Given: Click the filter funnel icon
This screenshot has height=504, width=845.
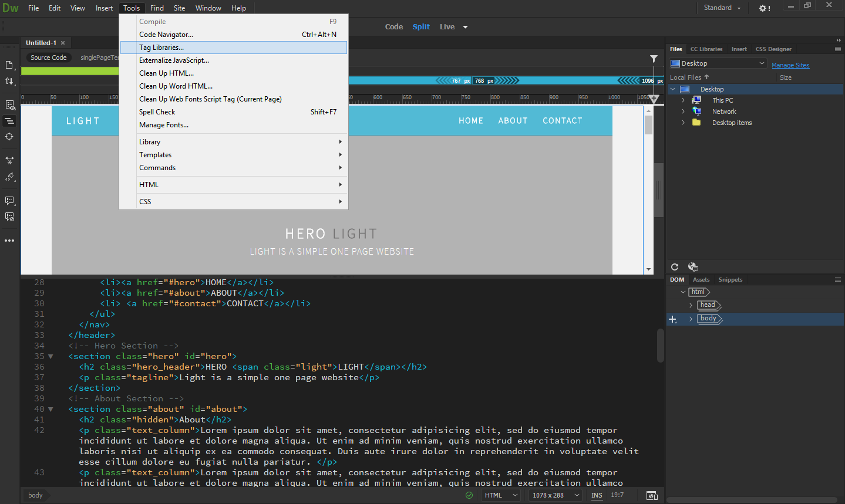Looking at the screenshot, I should coord(654,59).
